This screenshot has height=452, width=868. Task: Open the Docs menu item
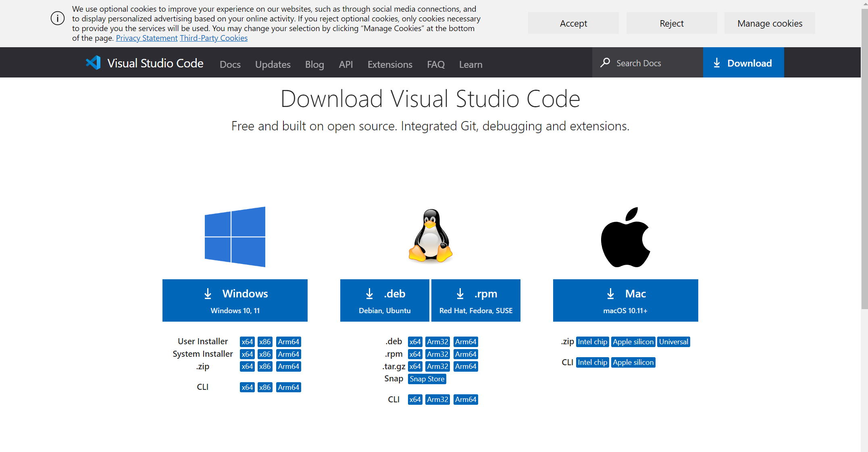pyautogui.click(x=230, y=64)
